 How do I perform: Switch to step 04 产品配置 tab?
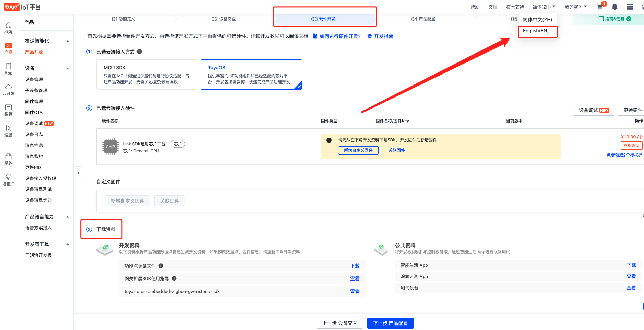(423, 19)
